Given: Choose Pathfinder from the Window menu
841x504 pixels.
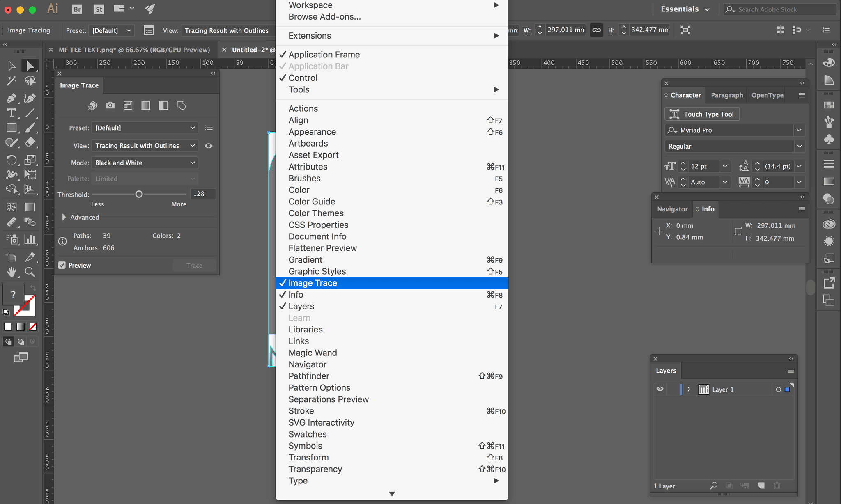Looking at the screenshot, I should (309, 376).
